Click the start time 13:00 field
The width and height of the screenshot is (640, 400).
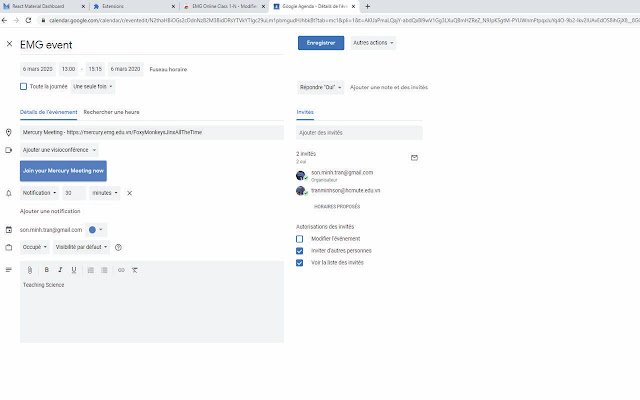click(x=69, y=69)
